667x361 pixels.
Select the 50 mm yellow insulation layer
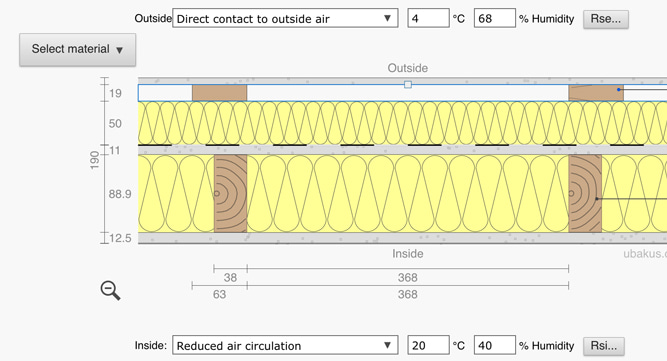click(402, 123)
